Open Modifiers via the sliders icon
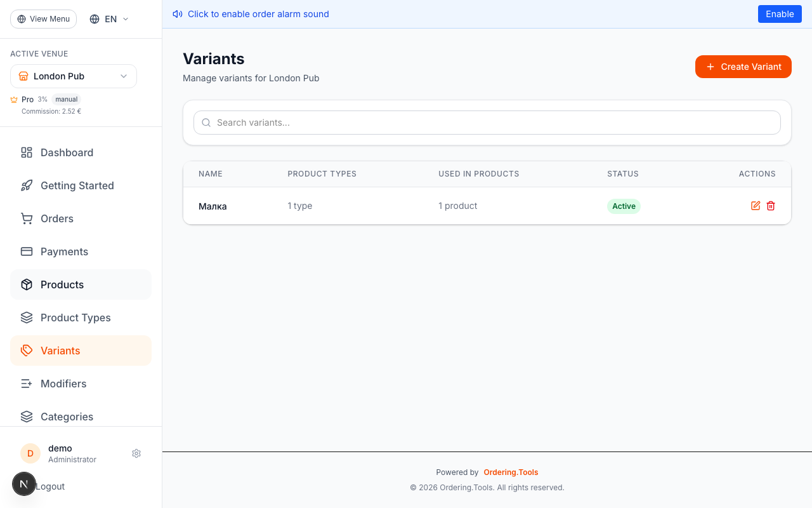Viewport: 812px width, 508px height. (x=26, y=384)
